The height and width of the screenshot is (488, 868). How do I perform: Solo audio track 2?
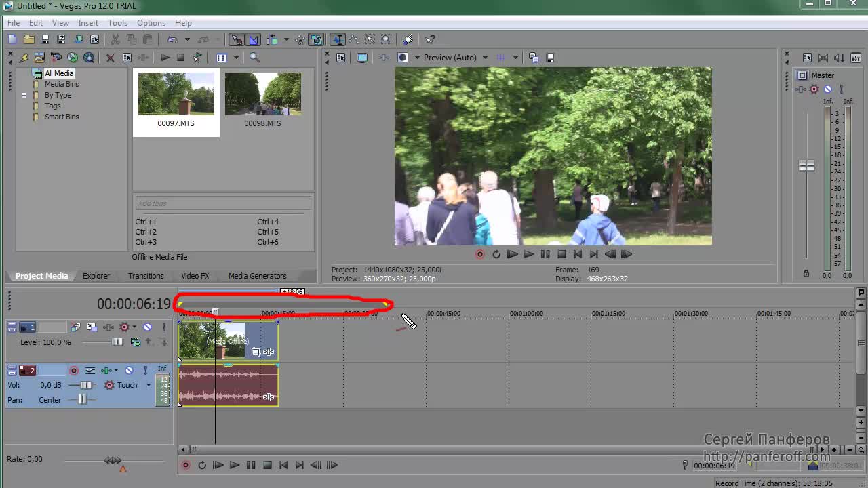pyautogui.click(x=145, y=371)
